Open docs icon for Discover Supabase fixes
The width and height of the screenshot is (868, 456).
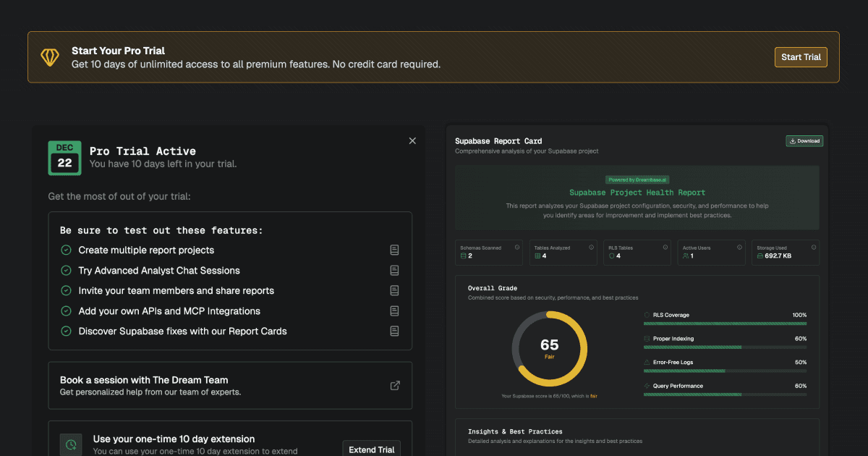[x=394, y=331]
